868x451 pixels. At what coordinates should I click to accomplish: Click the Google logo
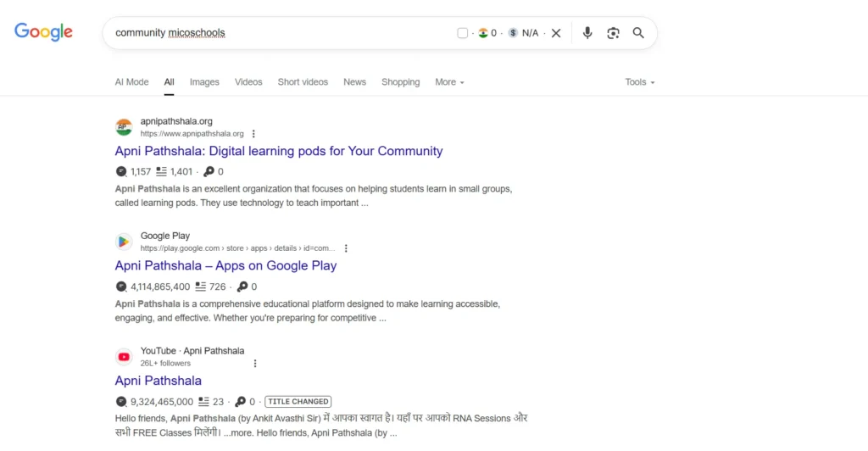click(x=43, y=32)
